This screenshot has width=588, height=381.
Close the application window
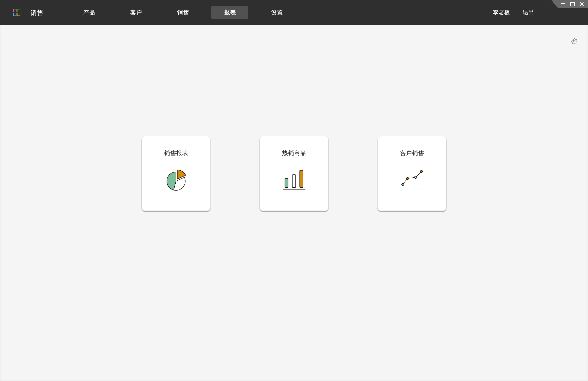(x=582, y=4)
